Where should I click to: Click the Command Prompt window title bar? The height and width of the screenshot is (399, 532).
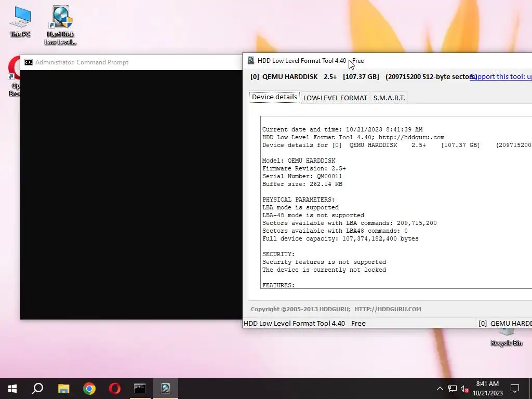click(x=131, y=62)
